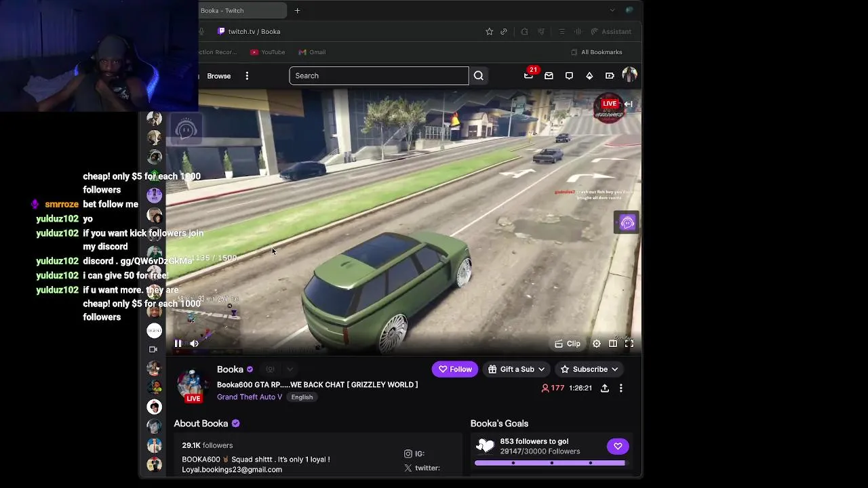Open the reading list icon in toolbar
The height and width of the screenshot is (488, 868).
coord(561,32)
